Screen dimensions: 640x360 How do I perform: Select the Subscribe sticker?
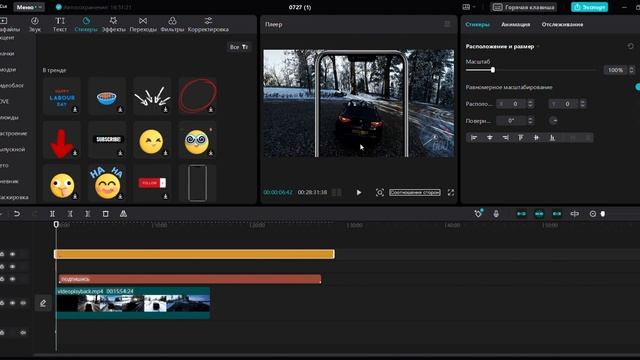107,140
